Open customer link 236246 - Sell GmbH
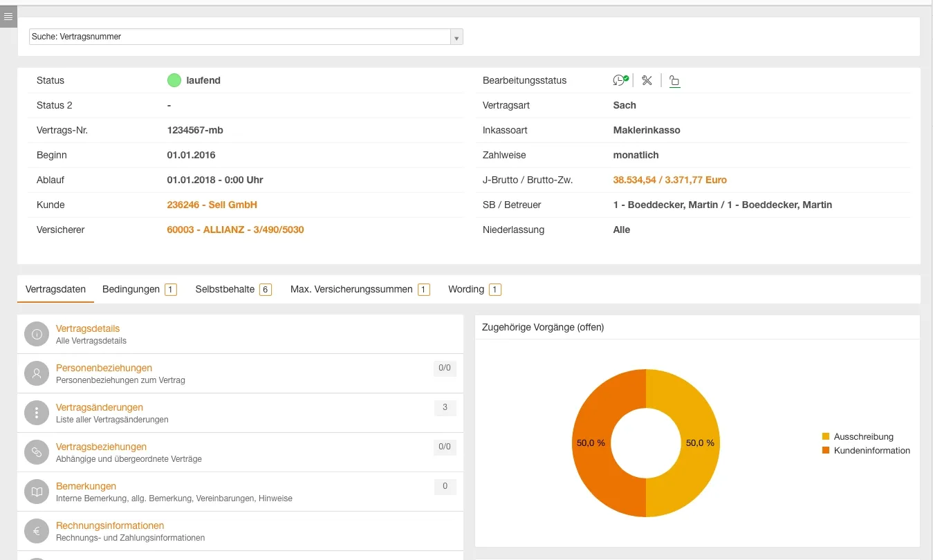933x560 pixels. [212, 205]
